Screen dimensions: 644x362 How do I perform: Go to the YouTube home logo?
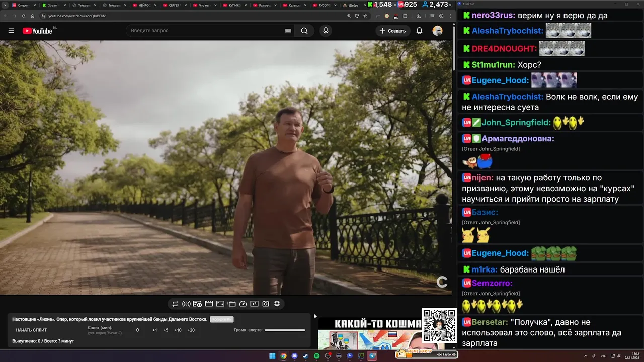point(37,31)
